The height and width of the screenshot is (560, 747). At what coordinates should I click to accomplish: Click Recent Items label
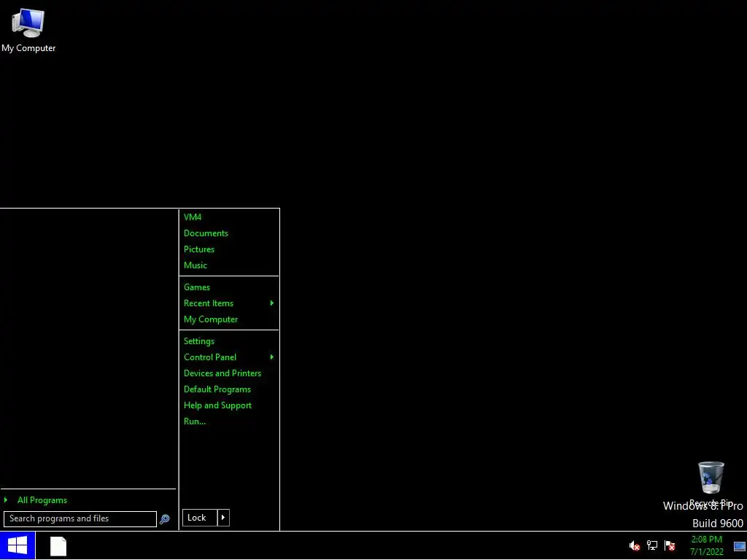tap(209, 303)
